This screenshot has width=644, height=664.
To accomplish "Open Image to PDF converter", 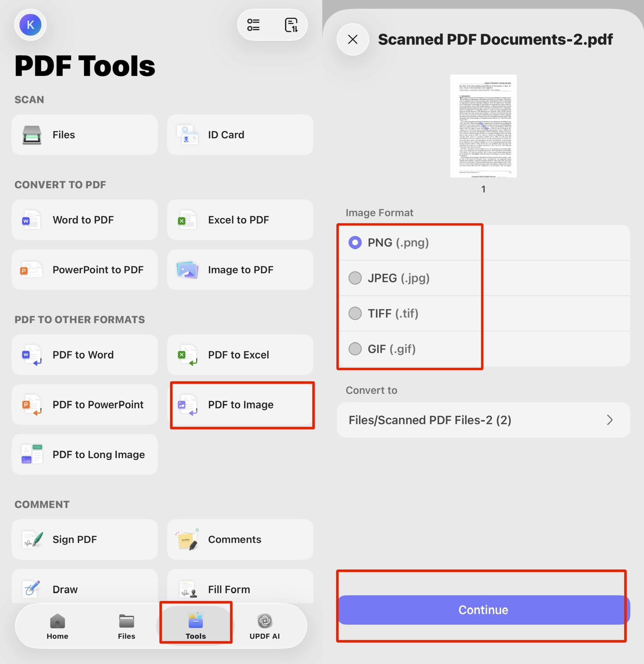I will [240, 269].
